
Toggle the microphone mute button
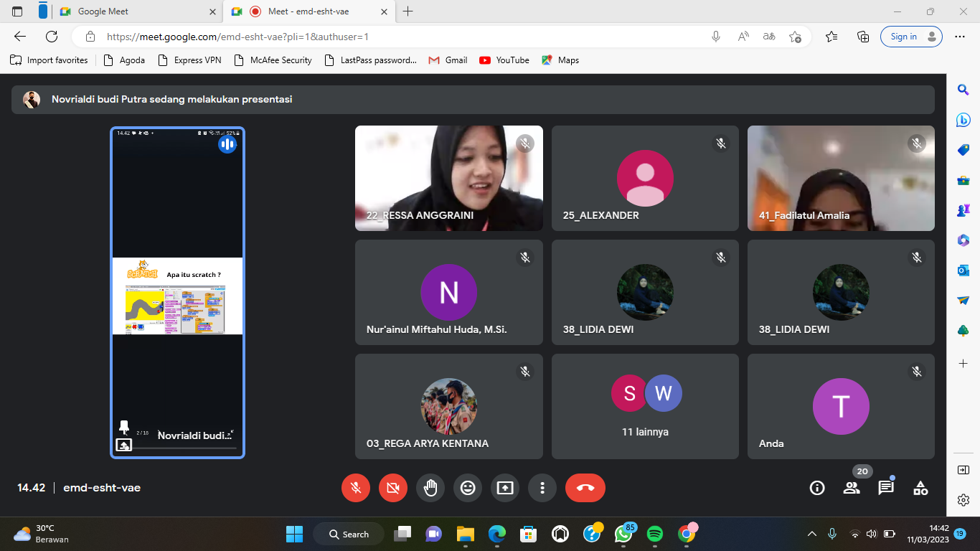(x=356, y=488)
